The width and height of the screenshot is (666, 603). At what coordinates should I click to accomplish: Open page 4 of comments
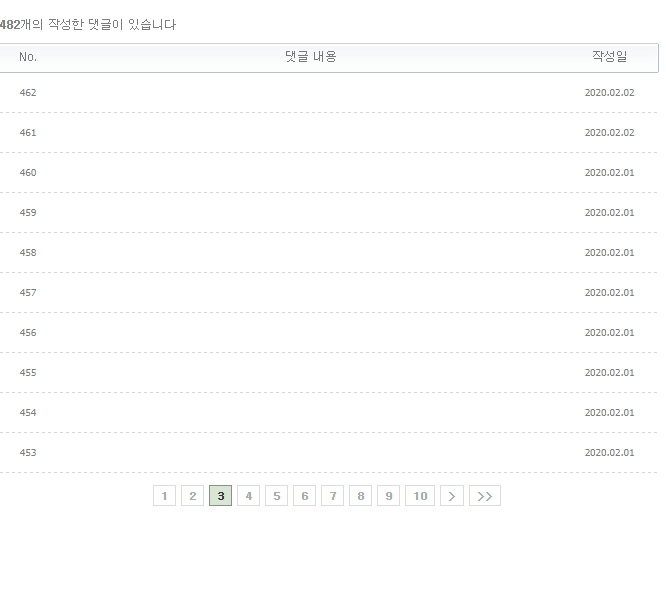click(248, 496)
